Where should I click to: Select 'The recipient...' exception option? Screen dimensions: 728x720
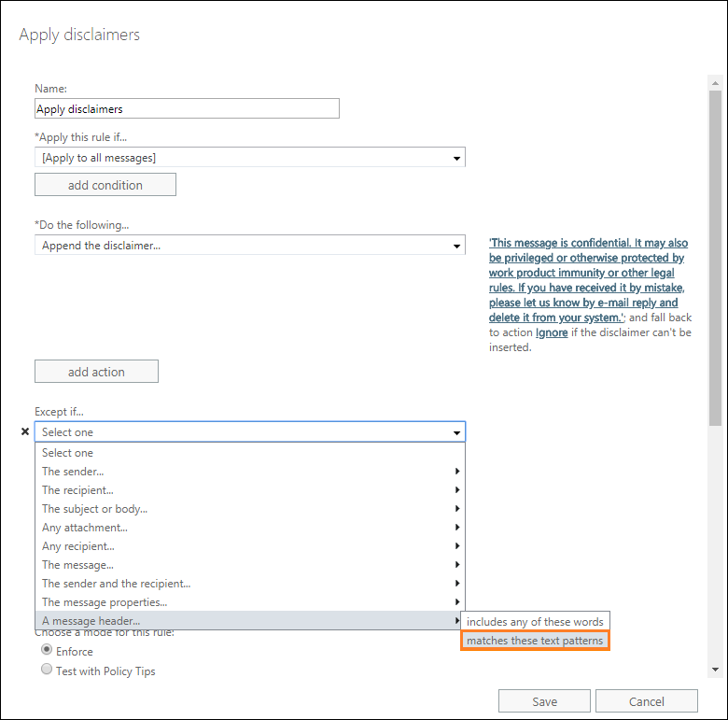tap(77, 490)
